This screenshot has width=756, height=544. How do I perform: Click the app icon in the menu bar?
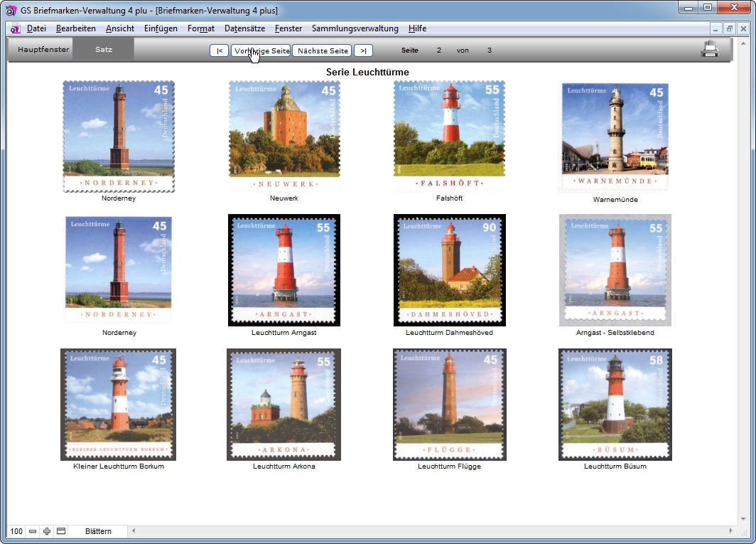tap(15, 28)
